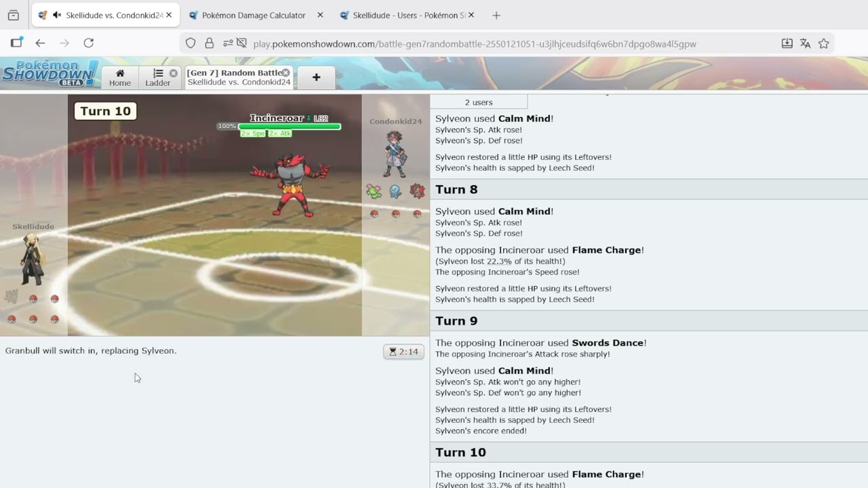This screenshot has width=868, height=488.
Task: Open the Ladder tab
Action: point(158,77)
